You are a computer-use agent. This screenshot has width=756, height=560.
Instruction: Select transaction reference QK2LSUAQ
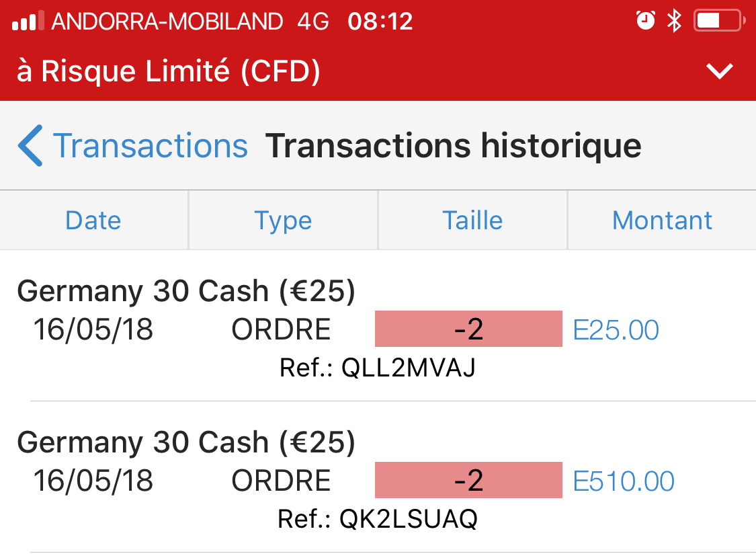378,519
